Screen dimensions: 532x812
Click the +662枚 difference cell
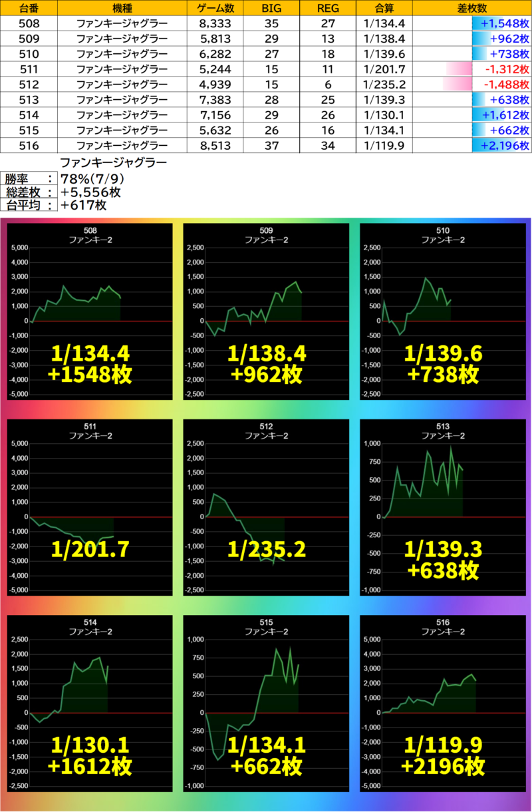(472, 130)
